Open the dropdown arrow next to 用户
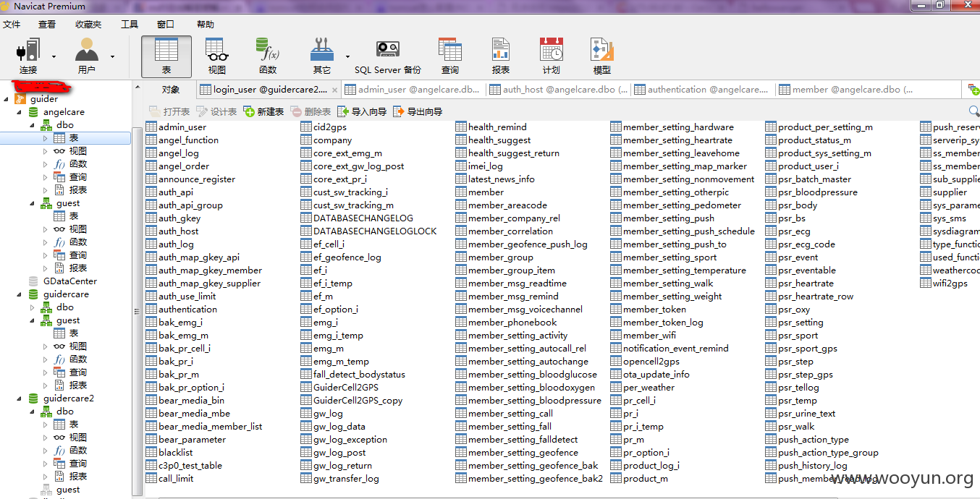 112,56
